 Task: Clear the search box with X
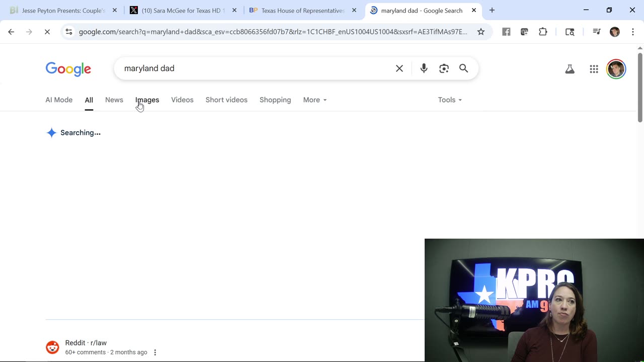pos(399,68)
